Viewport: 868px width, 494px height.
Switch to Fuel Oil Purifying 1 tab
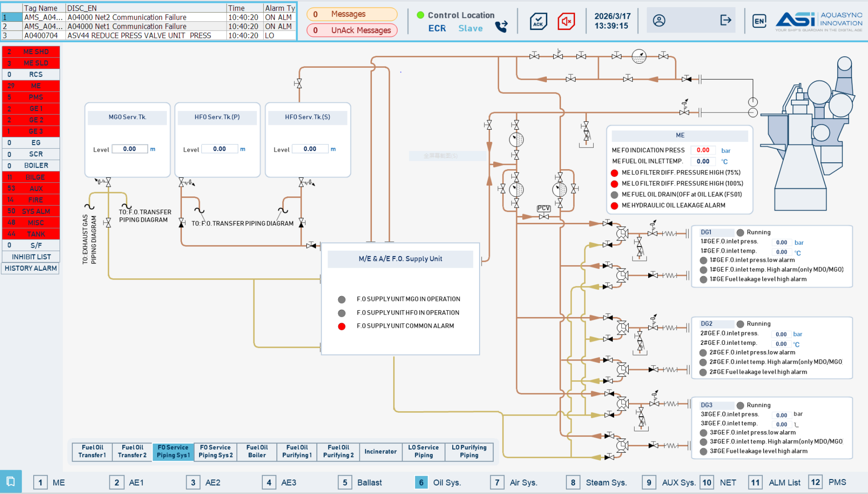[x=297, y=451]
